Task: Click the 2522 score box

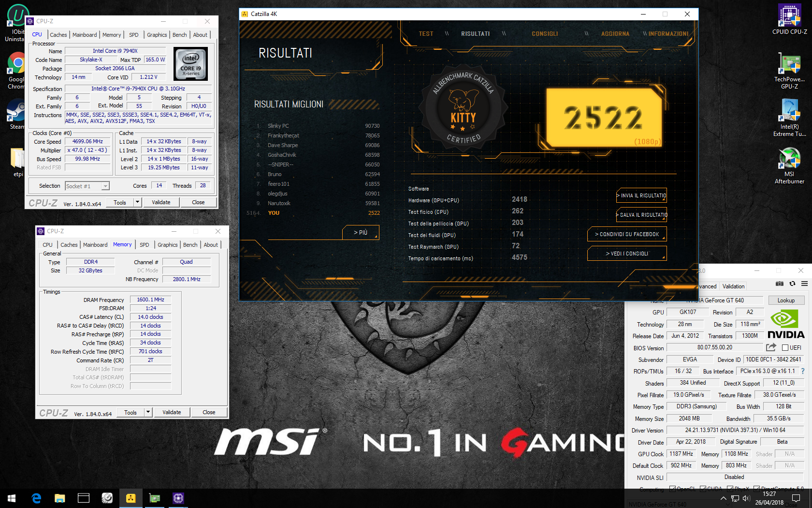Action: pos(604,117)
